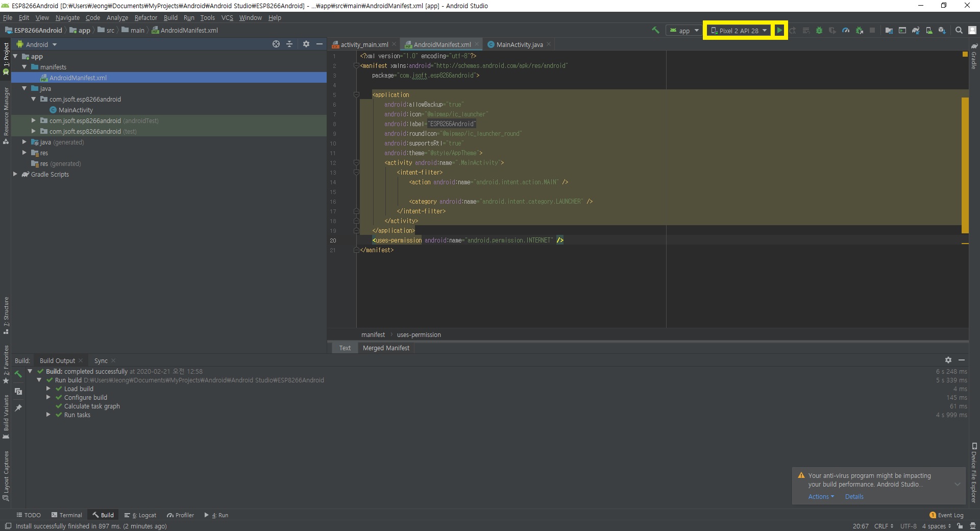
Task: Click the UTF-8 encoding indicator in status bar
Action: click(908, 526)
